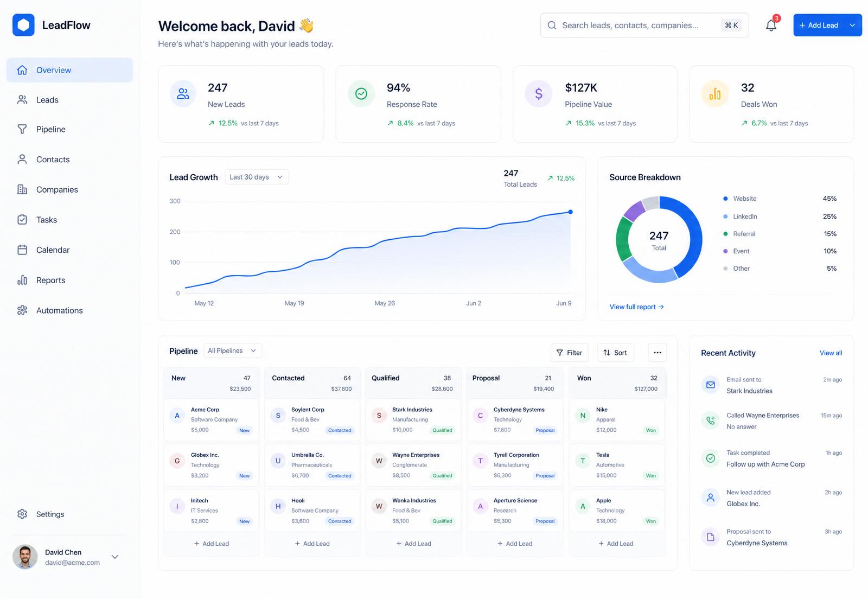Click the Response Rate checkmark icon
Viewport: 868px width, 599px height.
pyautogui.click(x=361, y=94)
